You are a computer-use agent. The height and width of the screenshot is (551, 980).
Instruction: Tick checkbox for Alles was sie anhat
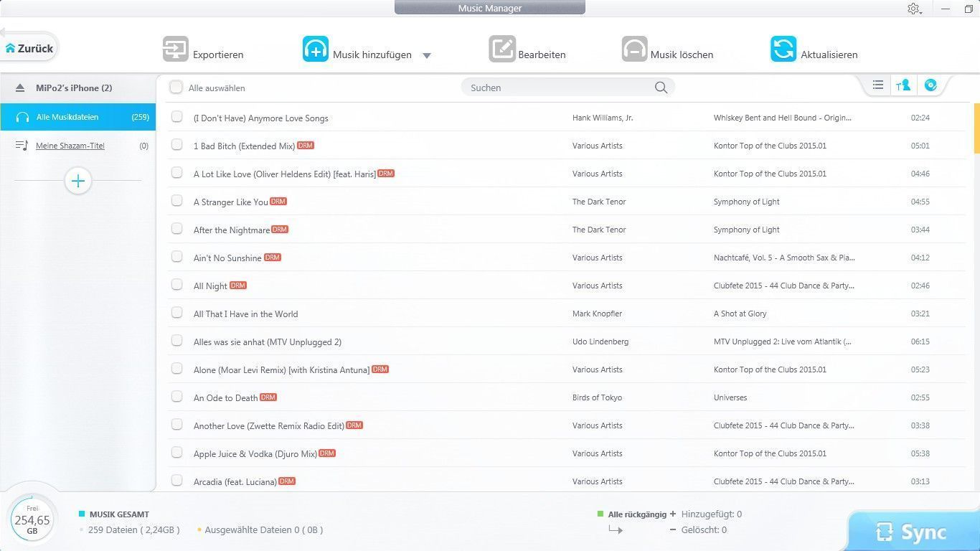(x=177, y=341)
